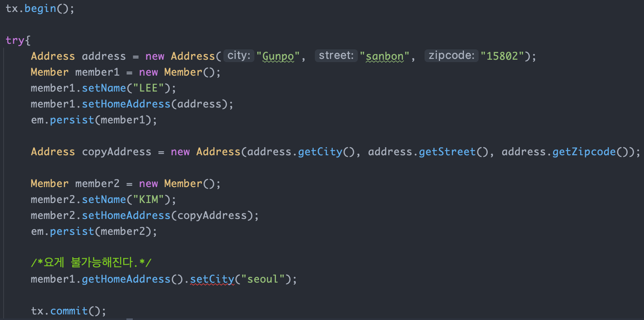This screenshot has width=644, height=320.
Task: Click the "sanbon" string literal
Action: (384, 56)
